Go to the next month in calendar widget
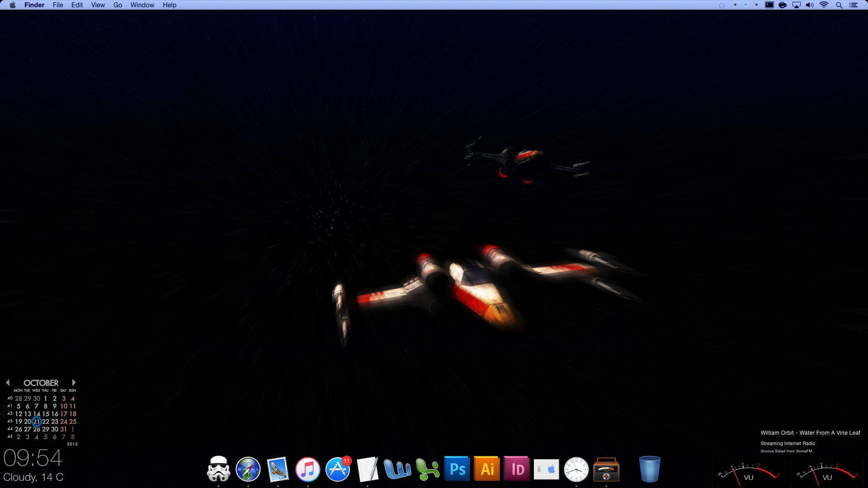The width and height of the screenshot is (868, 488). click(74, 382)
